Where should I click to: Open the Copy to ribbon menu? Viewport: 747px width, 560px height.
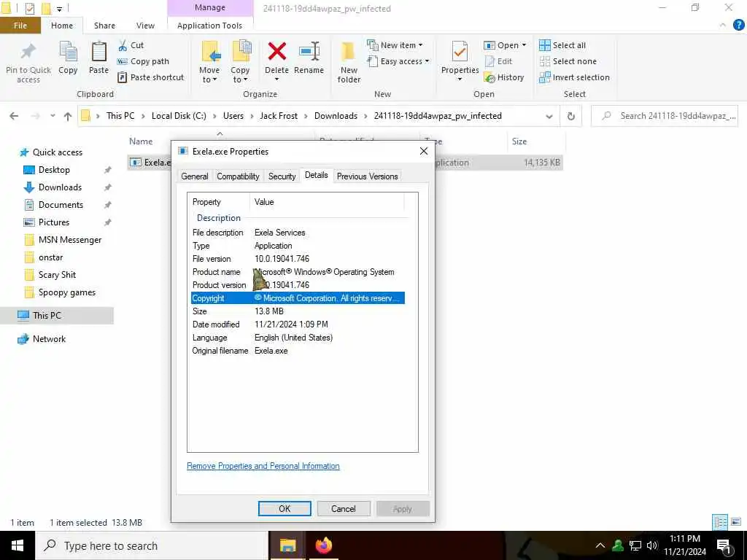[x=240, y=62]
